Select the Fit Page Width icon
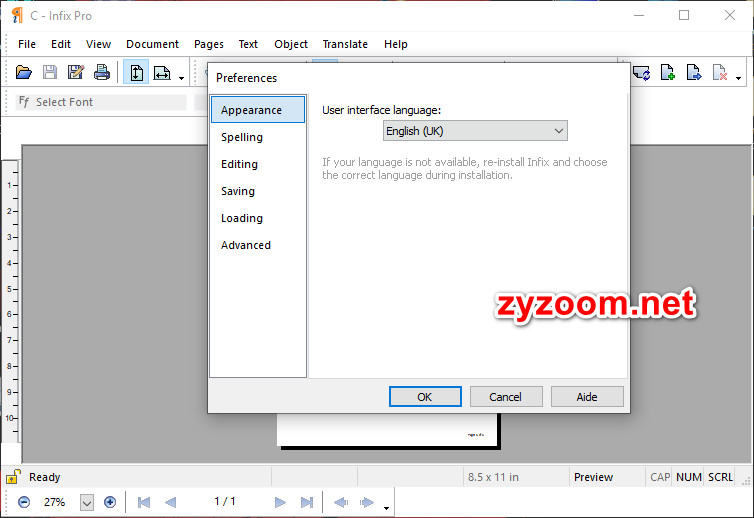754x518 pixels. pyautogui.click(x=162, y=73)
